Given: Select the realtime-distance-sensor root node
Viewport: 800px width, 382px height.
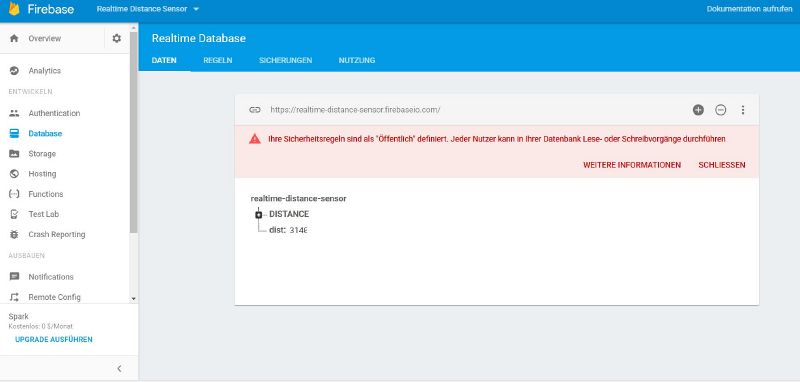Looking at the screenshot, I should point(298,198).
